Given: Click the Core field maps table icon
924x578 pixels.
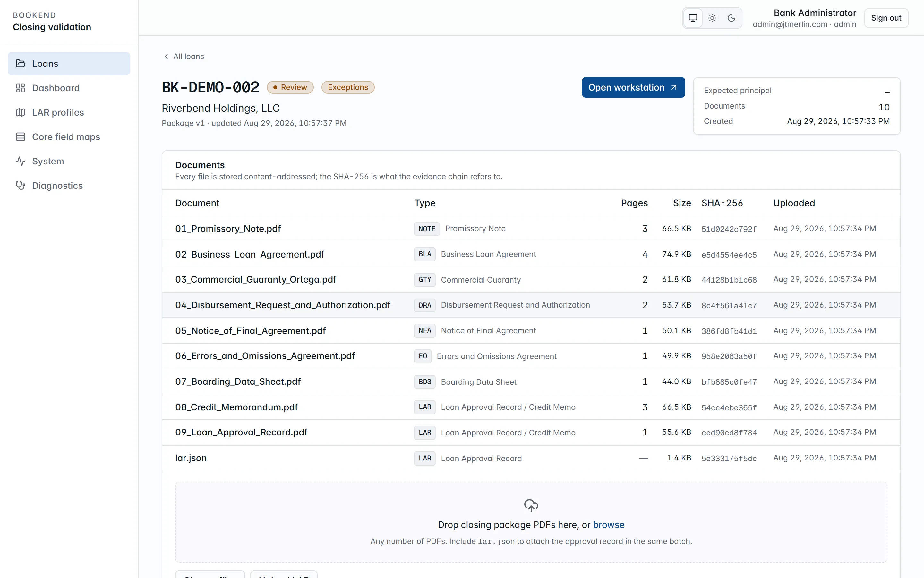Looking at the screenshot, I should (20, 137).
